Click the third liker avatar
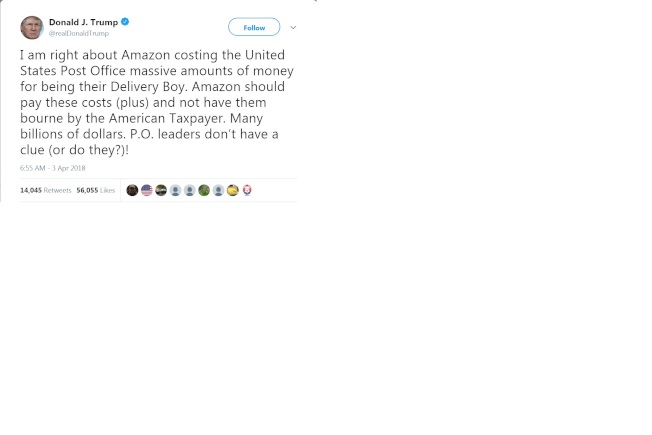This screenshot has width=652, height=435. [161, 190]
